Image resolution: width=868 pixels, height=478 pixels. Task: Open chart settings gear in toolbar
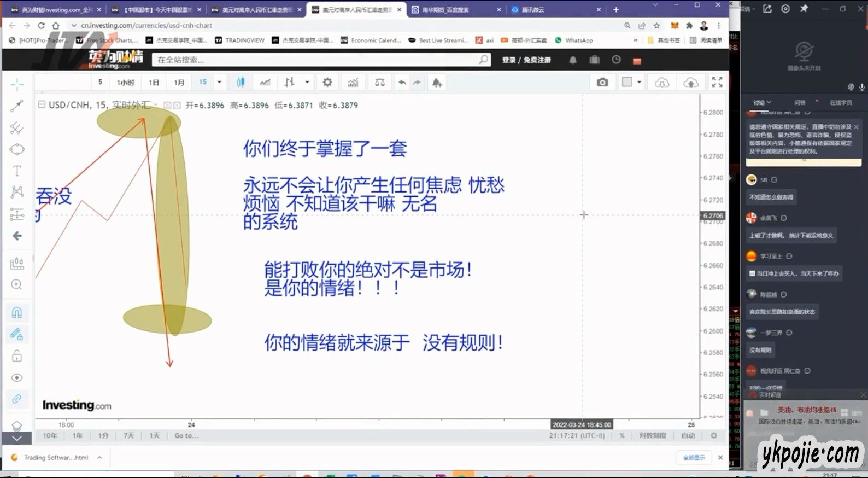coord(327,83)
